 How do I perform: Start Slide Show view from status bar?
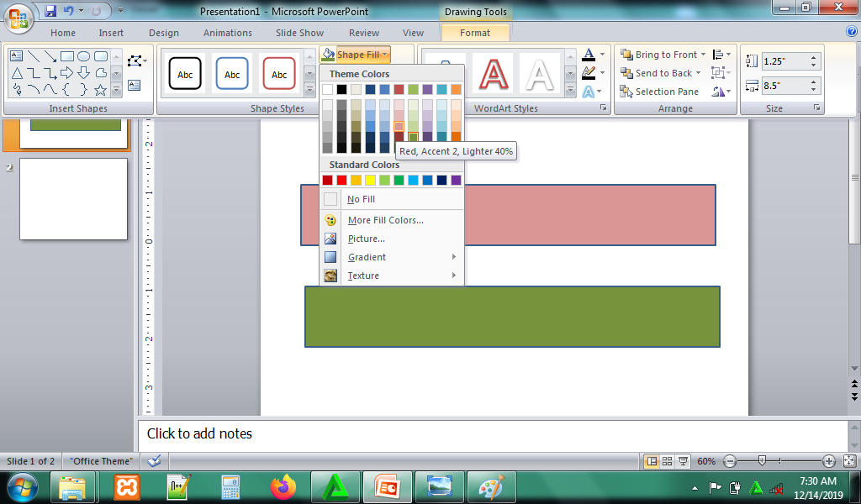[683, 461]
